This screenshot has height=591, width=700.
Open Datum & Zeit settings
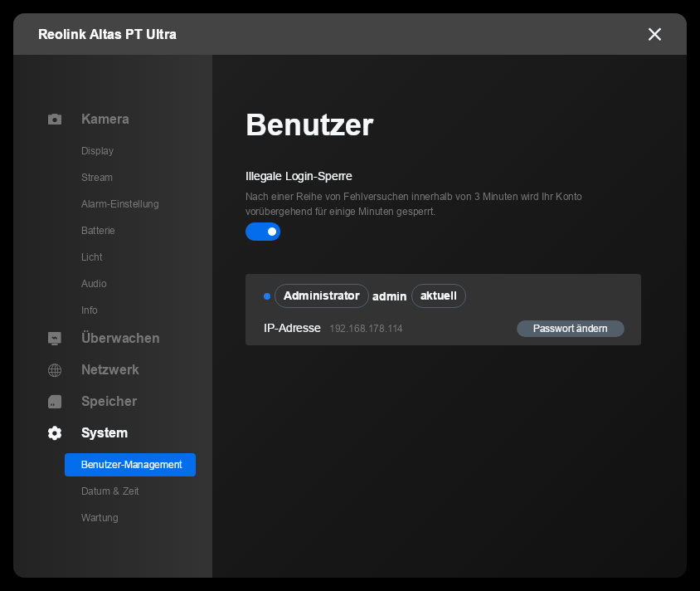(109, 491)
